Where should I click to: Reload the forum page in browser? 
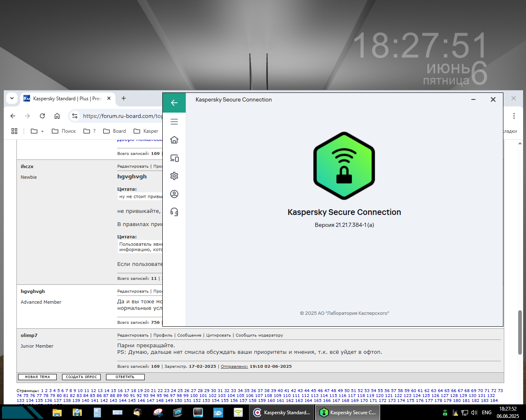pyautogui.click(x=42, y=116)
